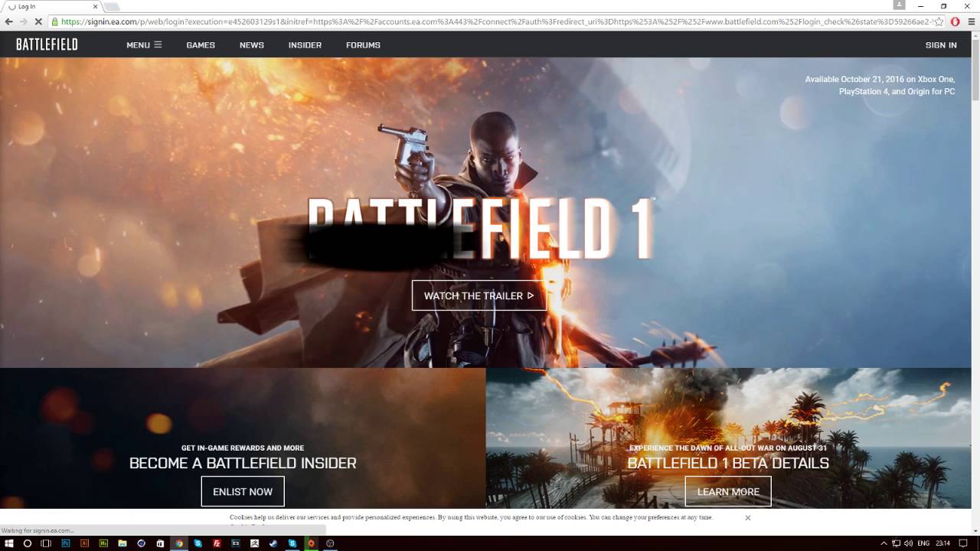Image resolution: width=980 pixels, height=551 pixels.
Task: Open the Action Center notifications icon
Action: coord(963,543)
